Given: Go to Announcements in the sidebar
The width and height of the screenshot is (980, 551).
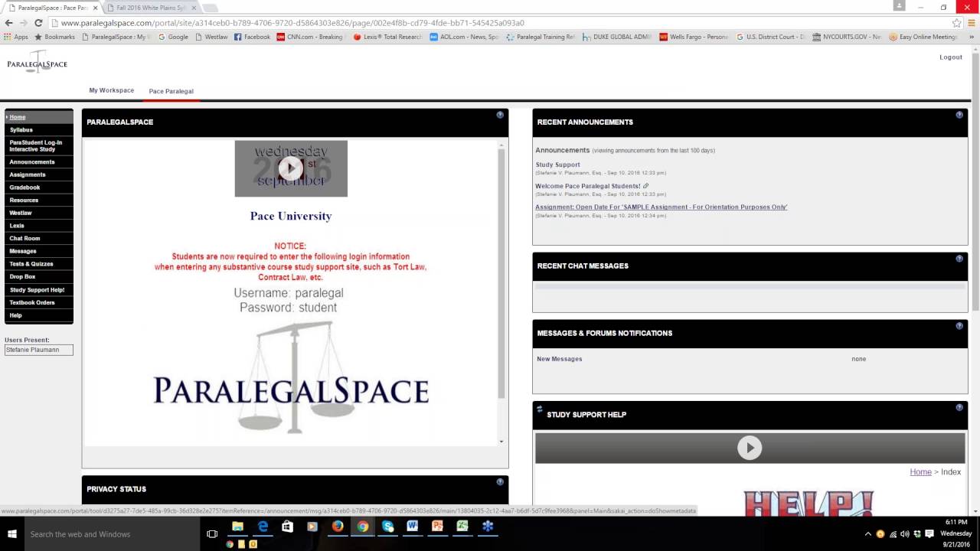Looking at the screenshot, I should tap(39, 161).
